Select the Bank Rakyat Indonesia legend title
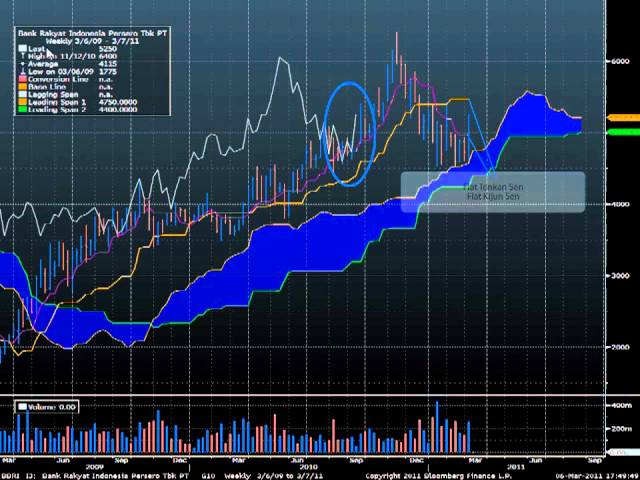Viewport: 640px width, 480px height. tap(92, 33)
